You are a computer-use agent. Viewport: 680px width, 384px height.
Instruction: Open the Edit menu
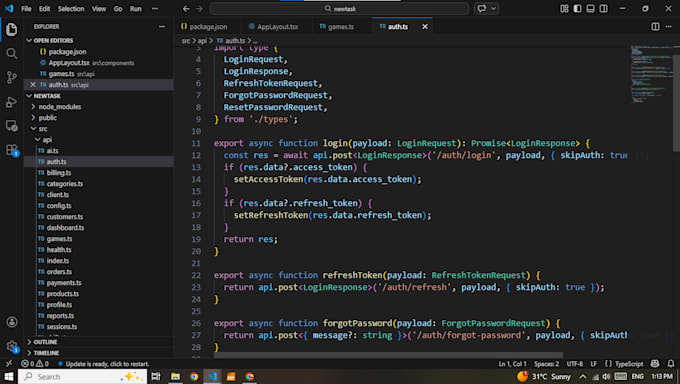[44, 9]
